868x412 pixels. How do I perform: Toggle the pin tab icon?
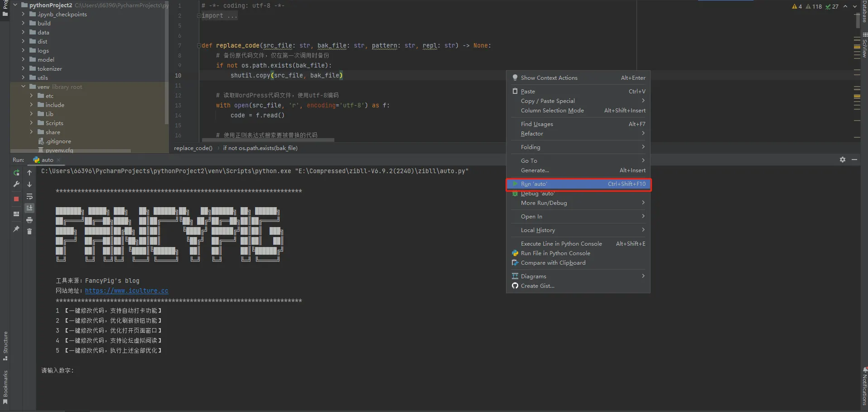pyautogui.click(x=16, y=229)
